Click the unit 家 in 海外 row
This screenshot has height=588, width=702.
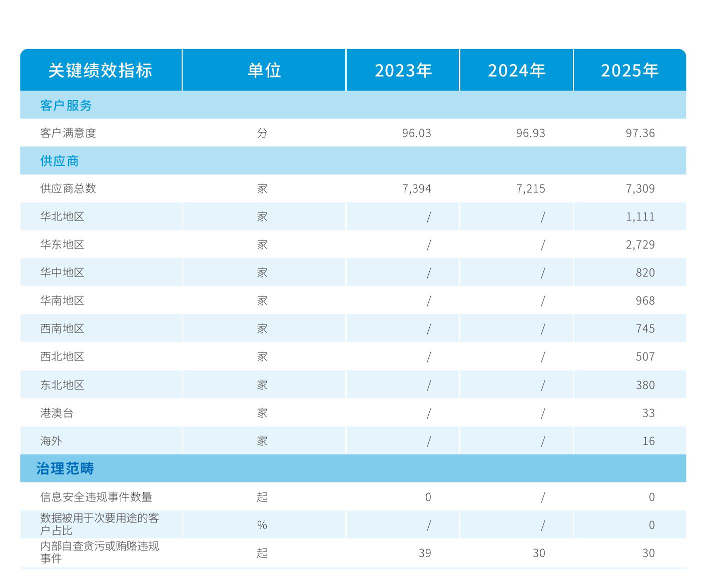coord(262,441)
